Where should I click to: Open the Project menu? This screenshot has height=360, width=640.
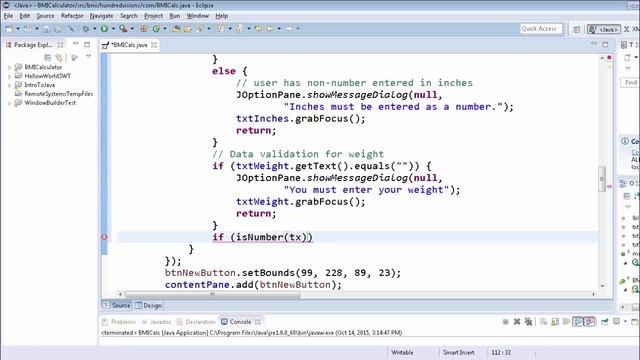(x=153, y=16)
